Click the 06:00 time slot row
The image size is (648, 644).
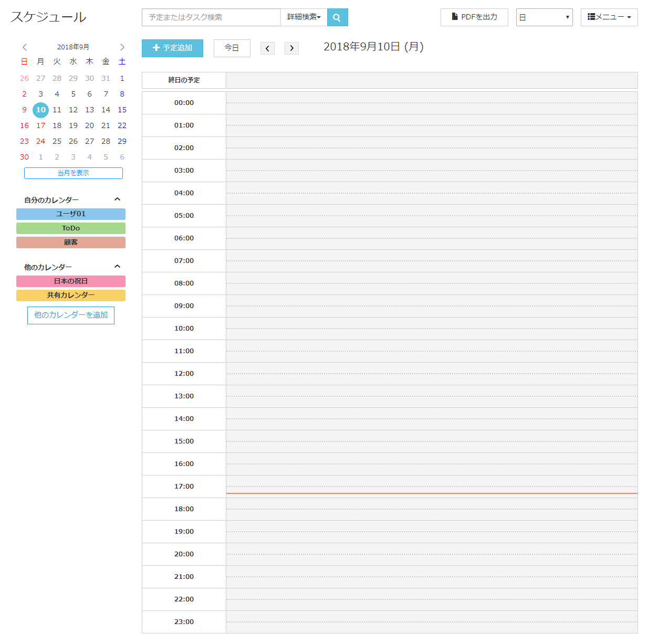[x=390, y=238]
